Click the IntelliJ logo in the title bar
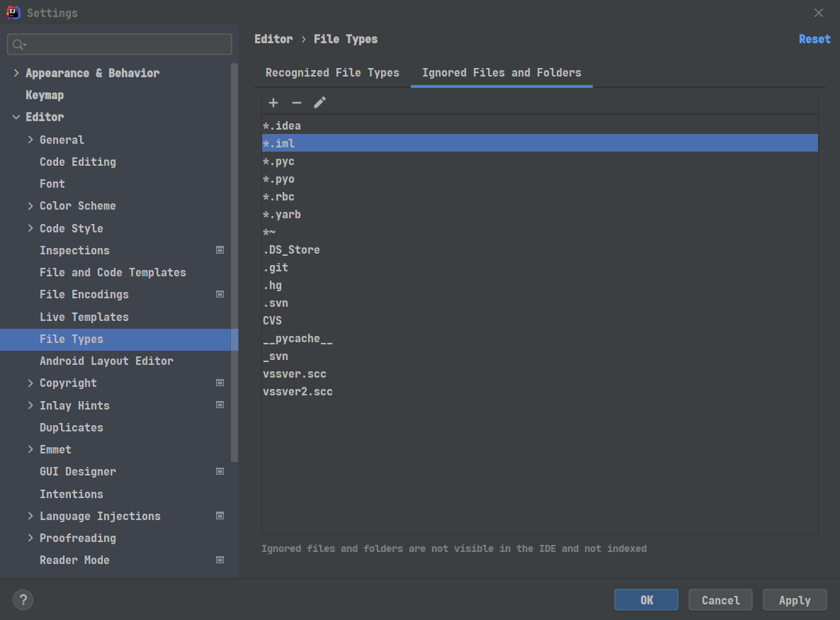Viewport: 840px width, 620px height. [13, 12]
